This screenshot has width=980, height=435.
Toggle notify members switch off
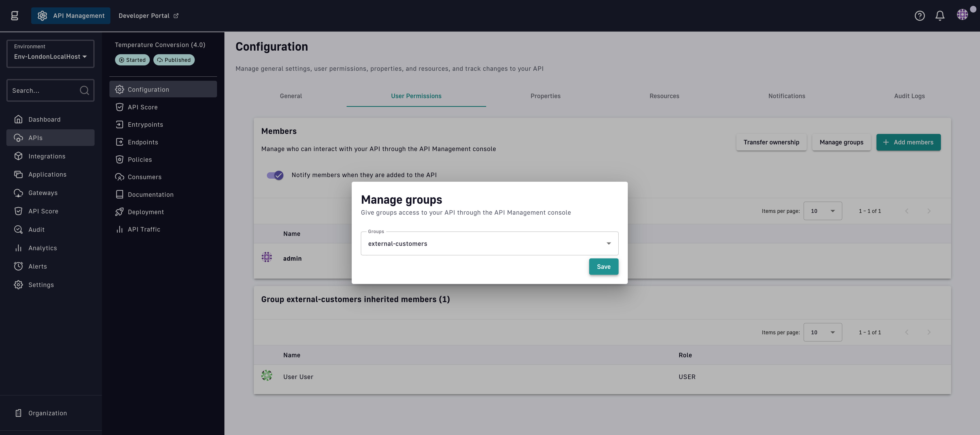(275, 175)
